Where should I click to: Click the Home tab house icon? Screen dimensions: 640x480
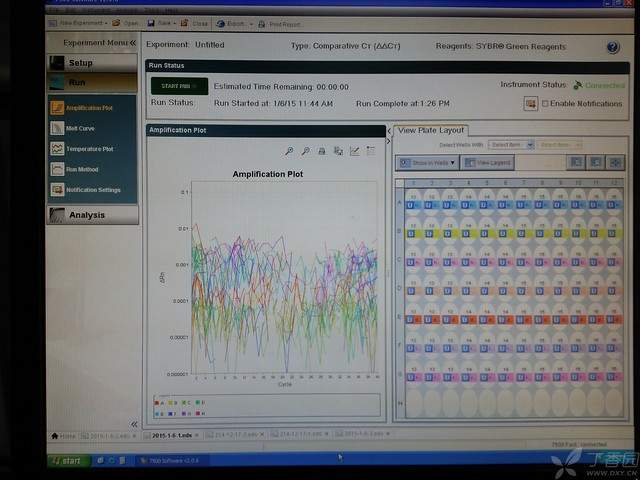coord(54,436)
